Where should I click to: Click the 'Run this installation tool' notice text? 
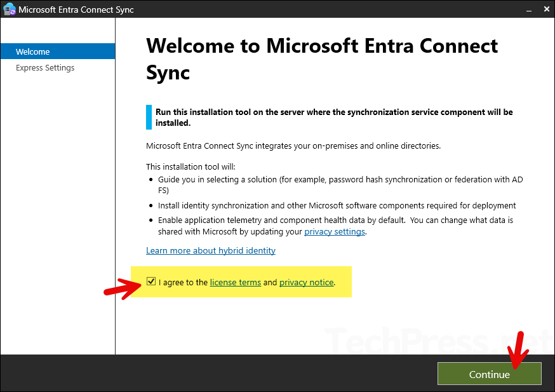tap(334, 117)
